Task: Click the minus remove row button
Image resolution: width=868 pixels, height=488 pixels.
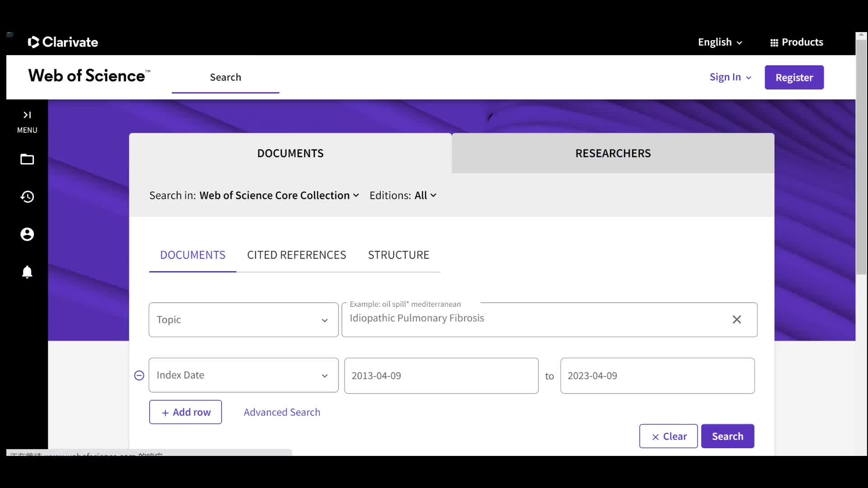Action: pos(139,375)
